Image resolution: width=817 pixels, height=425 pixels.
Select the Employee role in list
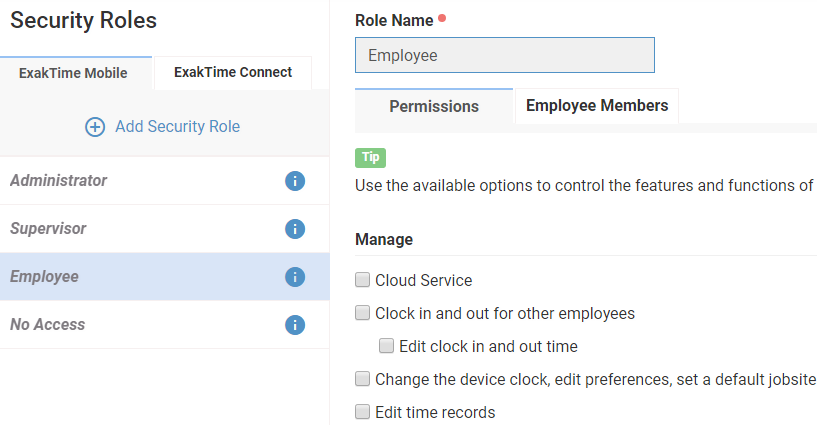pos(165,277)
